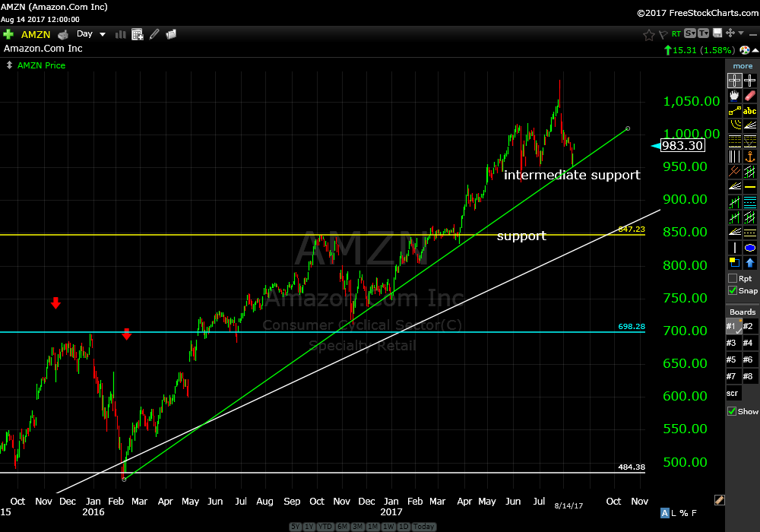Expand the 'more' drawing tools list

pyautogui.click(x=743, y=66)
